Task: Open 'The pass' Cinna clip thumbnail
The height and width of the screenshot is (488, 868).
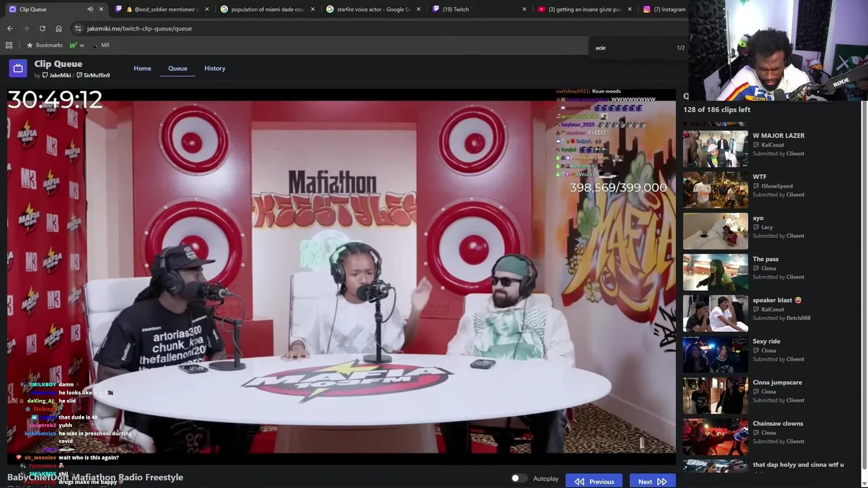Action: pos(715,272)
